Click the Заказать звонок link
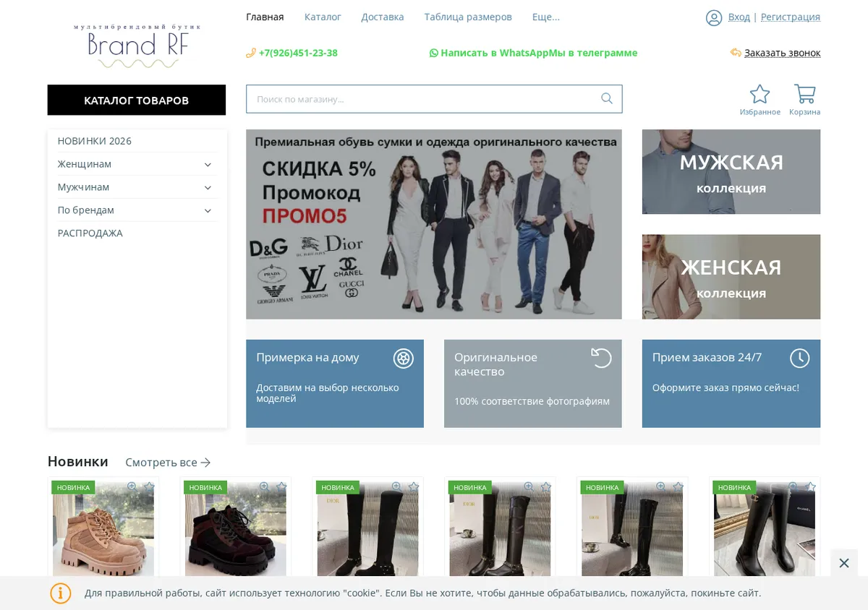868x610 pixels. coord(782,53)
